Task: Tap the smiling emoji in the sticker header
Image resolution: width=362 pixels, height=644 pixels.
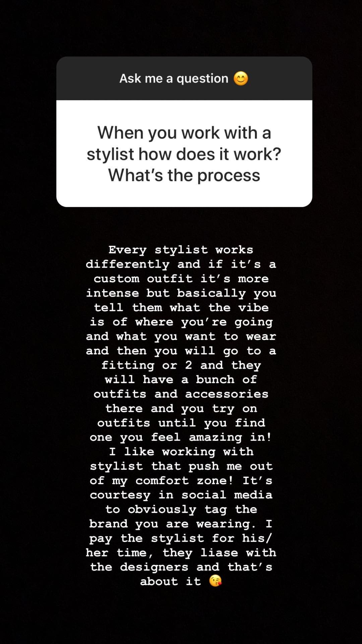Action: 241,78
